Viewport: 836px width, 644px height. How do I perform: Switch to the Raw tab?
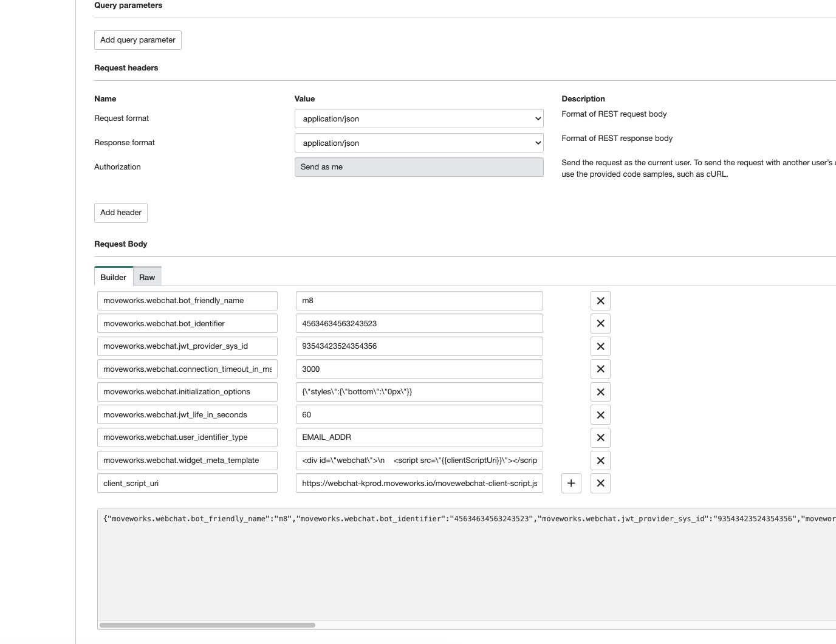(x=147, y=276)
